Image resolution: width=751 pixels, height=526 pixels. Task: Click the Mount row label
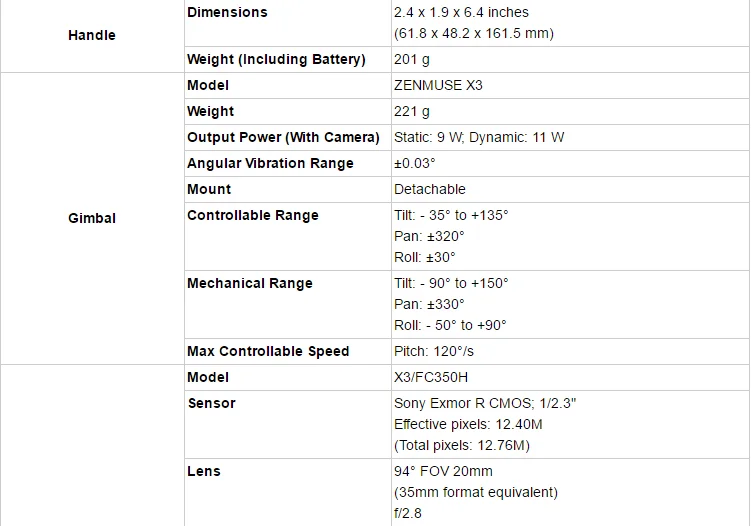[209, 190]
